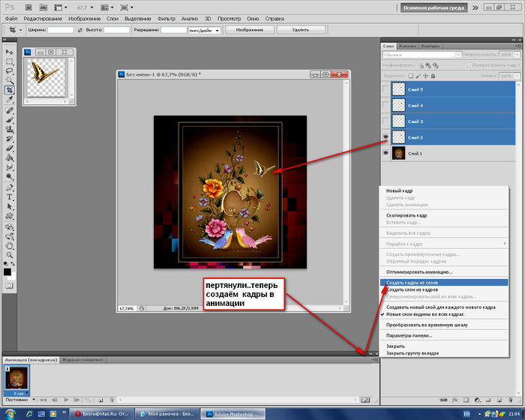Select the Move tool

click(x=9, y=52)
